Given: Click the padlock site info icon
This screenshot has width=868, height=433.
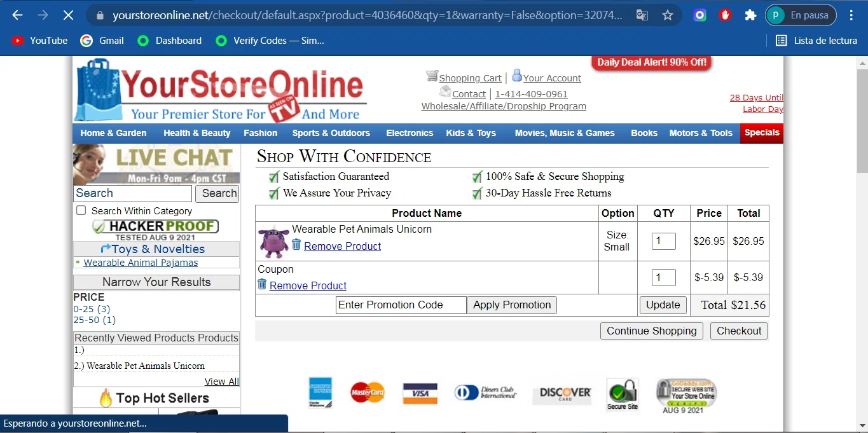Looking at the screenshot, I should tap(99, 15).
